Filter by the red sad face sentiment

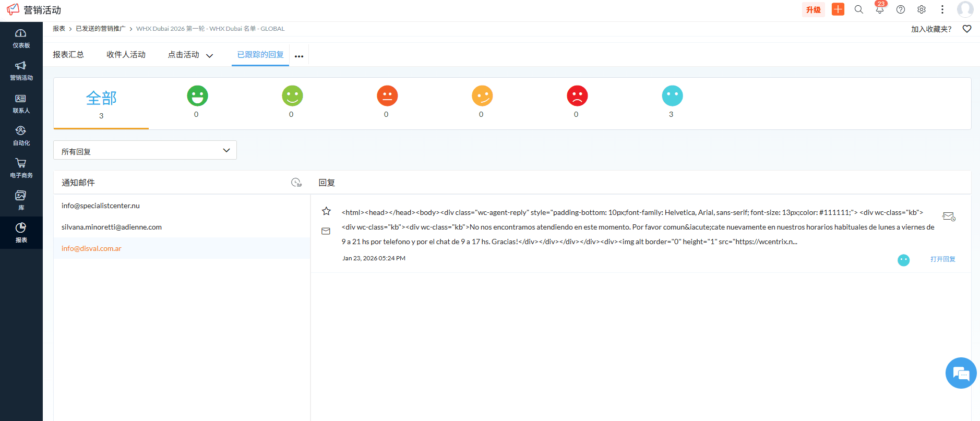577,96
